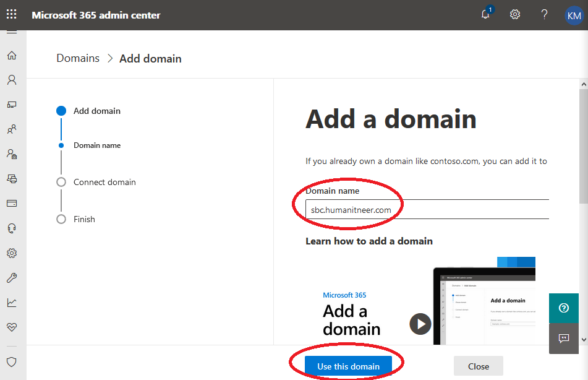Open the app launcher waffle icon

click(12, 14)
